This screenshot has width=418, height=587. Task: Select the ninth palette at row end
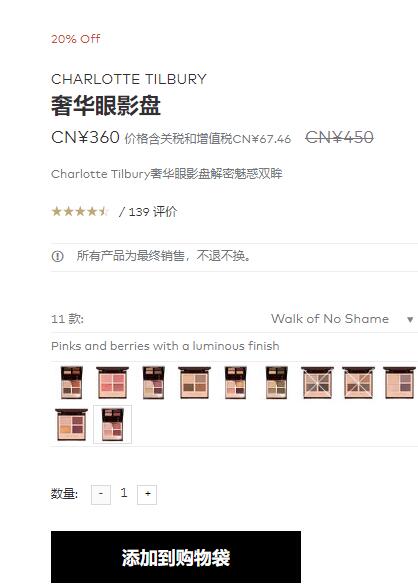pos(399,383)
